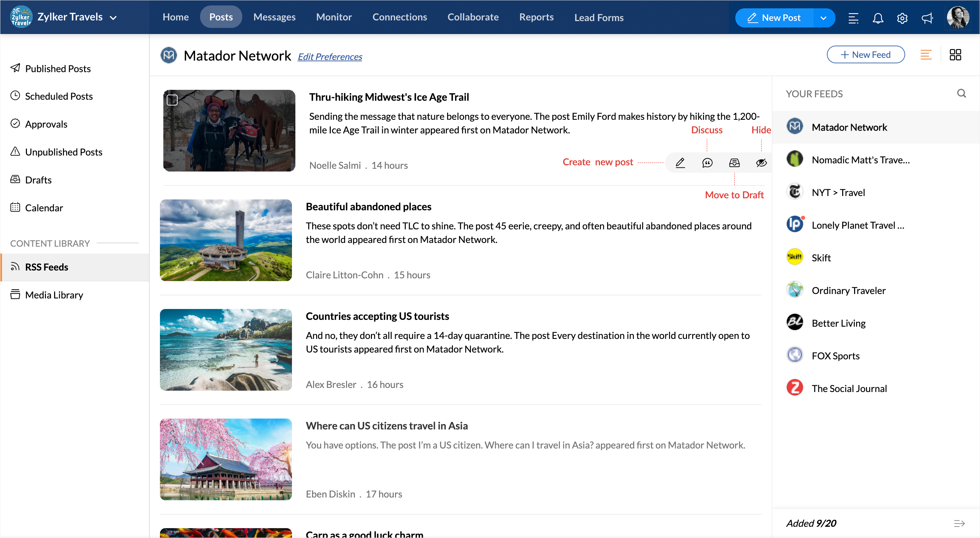Viewport: 980px width, 538px height.
Task: Switch to list view layout
Action: 926,55
